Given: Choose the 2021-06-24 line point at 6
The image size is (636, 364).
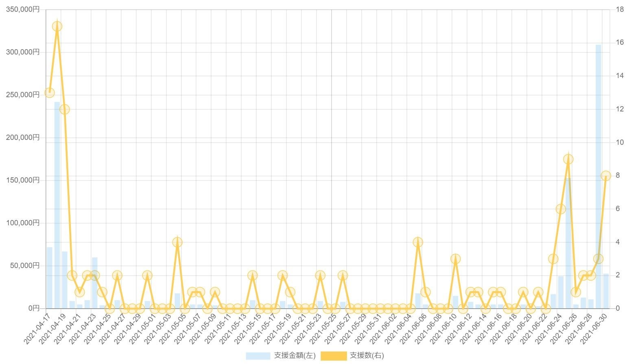Looking at the screenshot, I should 561,209.
